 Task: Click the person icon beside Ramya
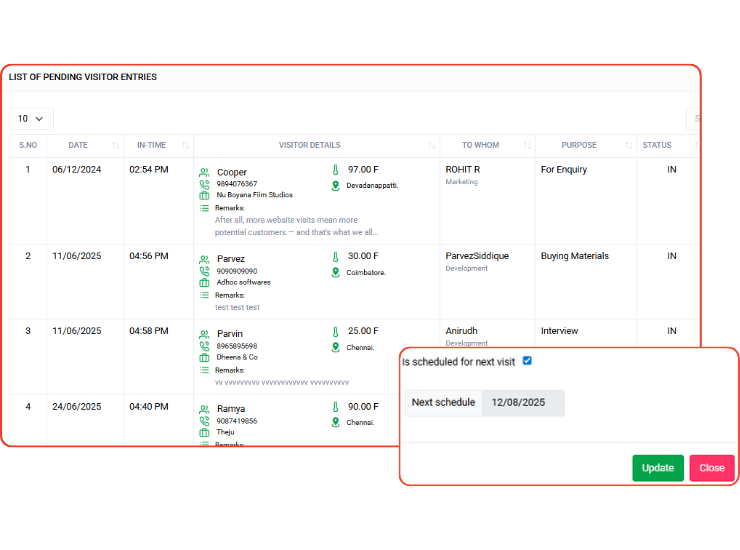pyautogui.click(x=204, y=409)
